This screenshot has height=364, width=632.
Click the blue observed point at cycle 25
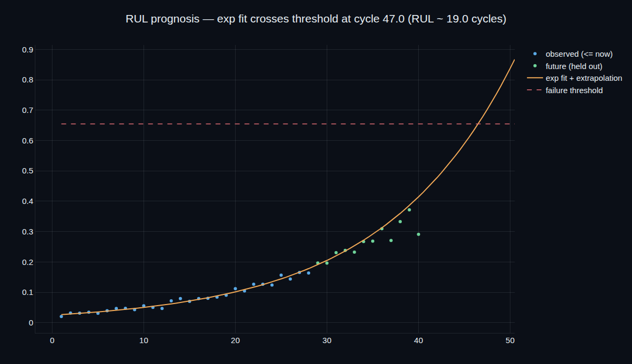(x=281, y=276)
